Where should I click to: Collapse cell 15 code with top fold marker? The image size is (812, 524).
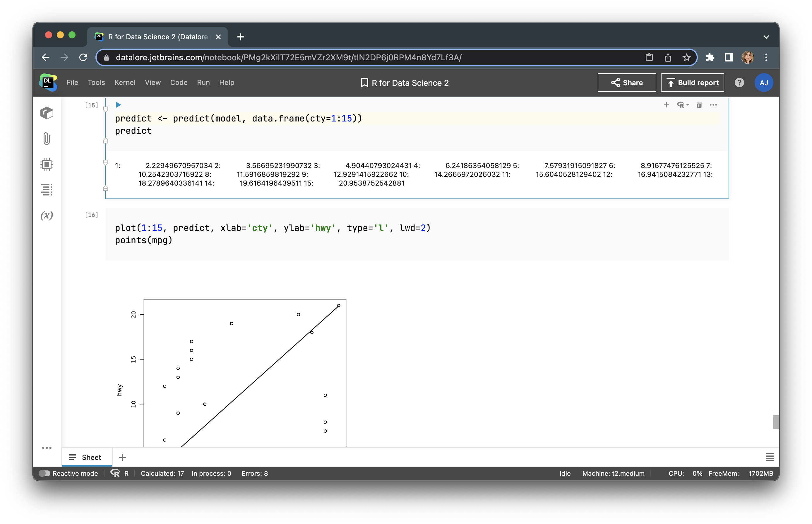(x=105, y=109)
